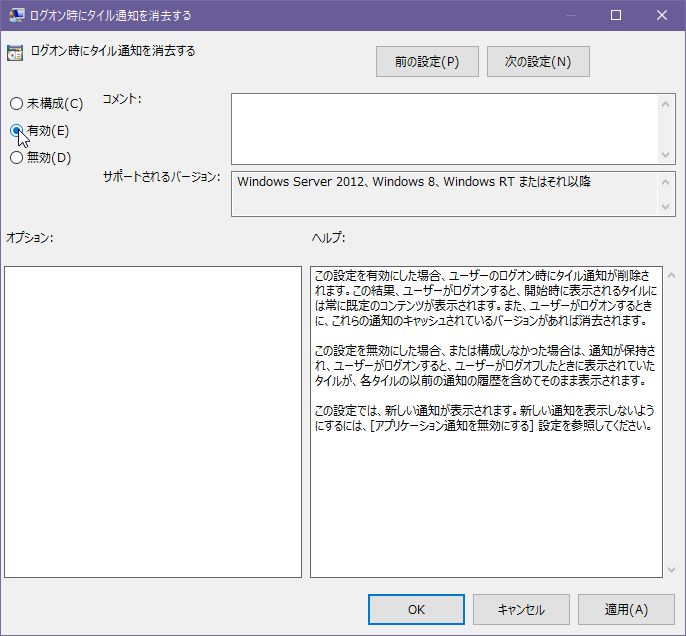Click the サポートされるバージョン: label
The height and width of the screenshot is (636, 686).
(161, 177)
